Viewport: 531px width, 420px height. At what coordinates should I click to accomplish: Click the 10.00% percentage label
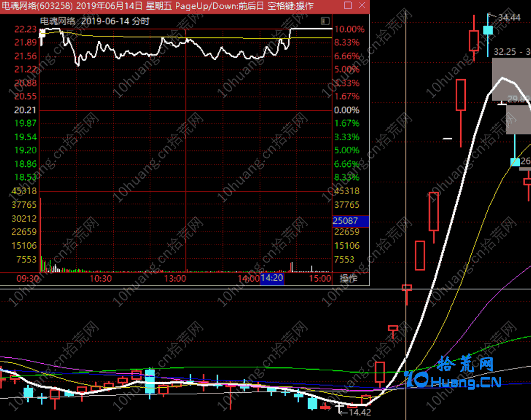pos(349,30)
